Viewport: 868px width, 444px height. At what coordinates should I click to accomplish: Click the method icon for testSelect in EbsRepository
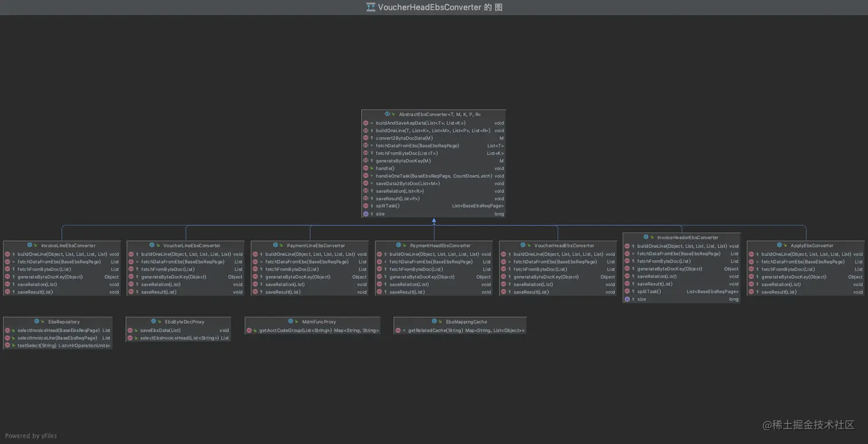click(x=7, y=345)
